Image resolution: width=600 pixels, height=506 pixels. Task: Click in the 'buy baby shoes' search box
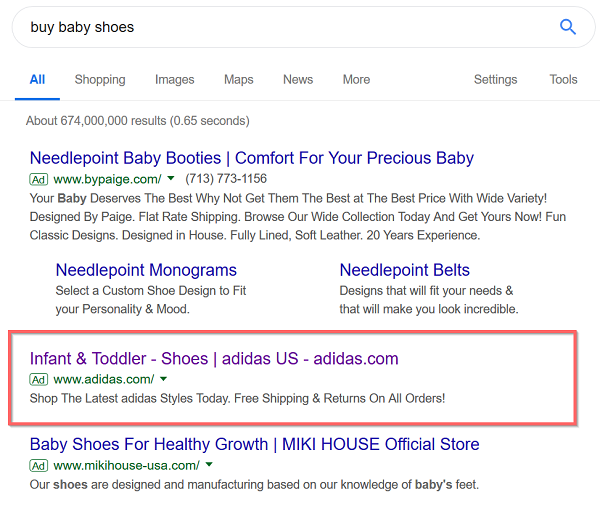coord(283,27)
